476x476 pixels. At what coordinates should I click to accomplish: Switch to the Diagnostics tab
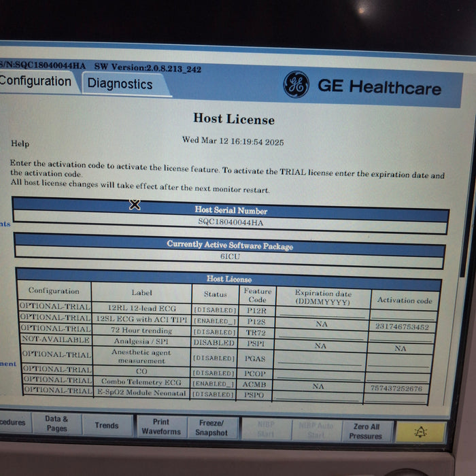point(120,84)
